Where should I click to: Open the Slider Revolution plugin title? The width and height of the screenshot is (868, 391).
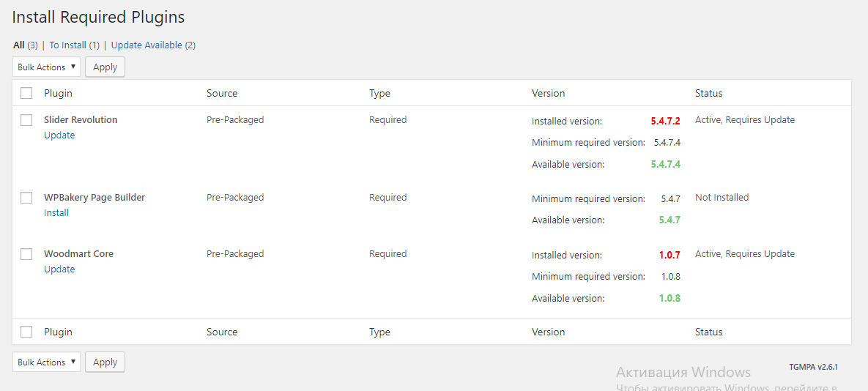click(81, 120)
